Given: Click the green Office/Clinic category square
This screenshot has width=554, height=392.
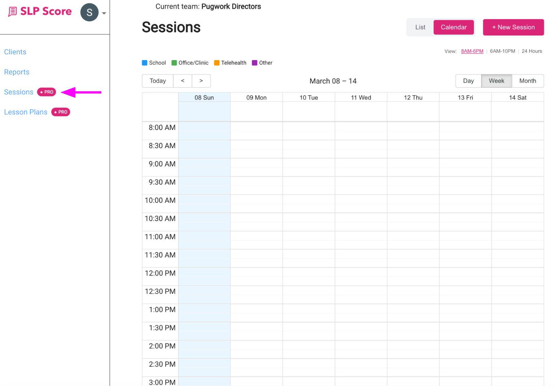Looking at the screenshot, I should coord(174,63).
